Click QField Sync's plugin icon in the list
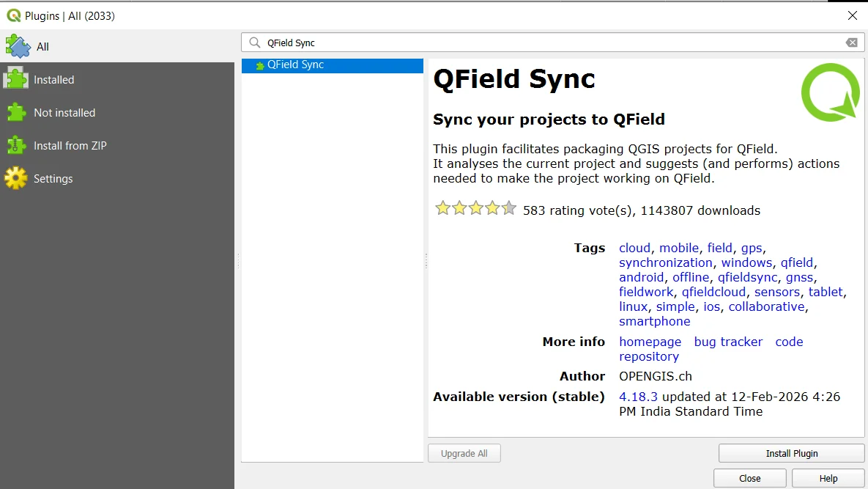This screenshot has height=489, width=868. [x=259, y=65]
